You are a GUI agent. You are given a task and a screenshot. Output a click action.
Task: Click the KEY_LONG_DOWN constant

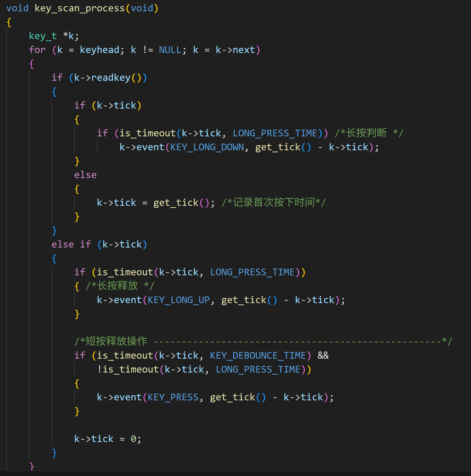click(207, 147)
